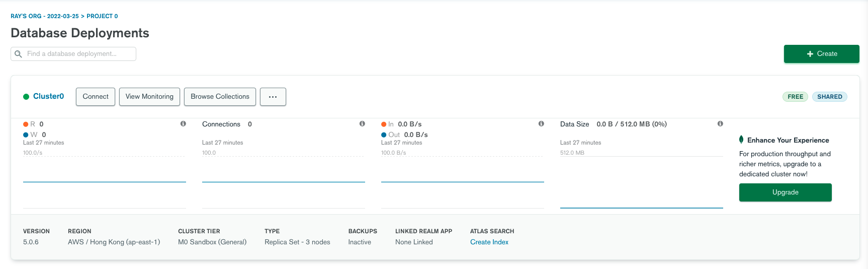Click the green Upgrade button
This screenshot has width=868, height=269.
click(x=785, y=192)
